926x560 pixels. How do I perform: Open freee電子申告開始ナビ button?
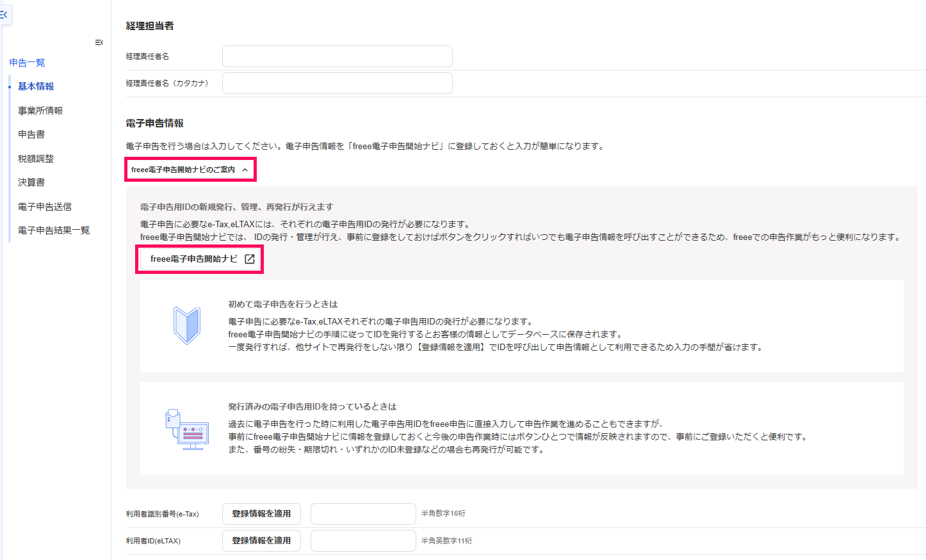pos(199,259)
